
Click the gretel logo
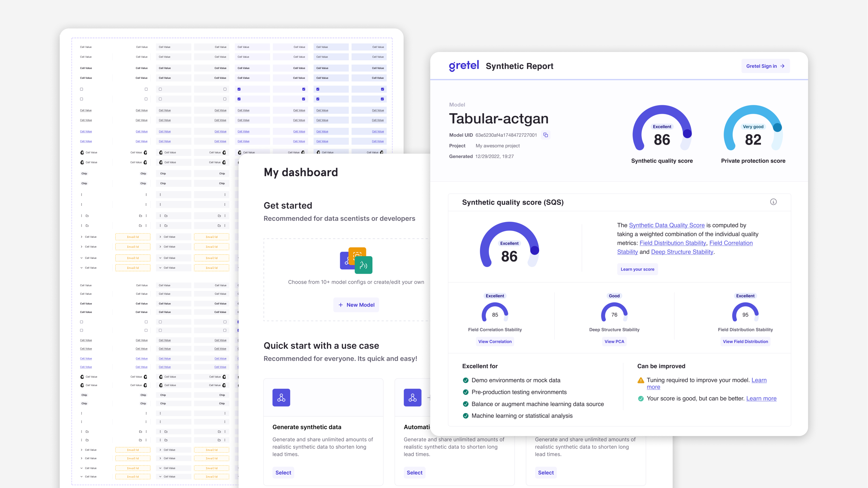464,66
